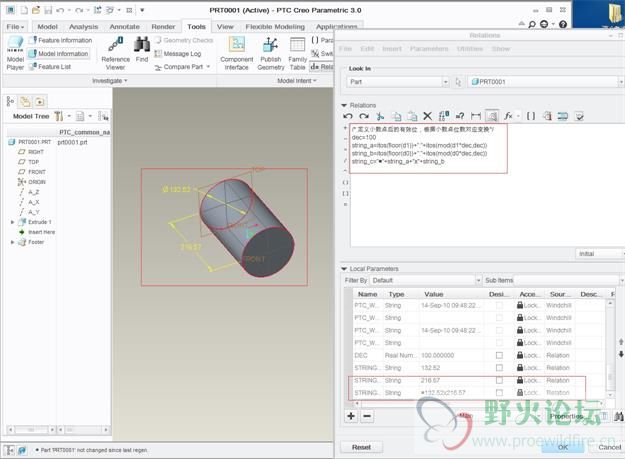Image resolution: width=625 pixels, height=459 pixels.
Task: Click the show dimension icon in Relations toolbar
Action: click(x=476, y=116)
